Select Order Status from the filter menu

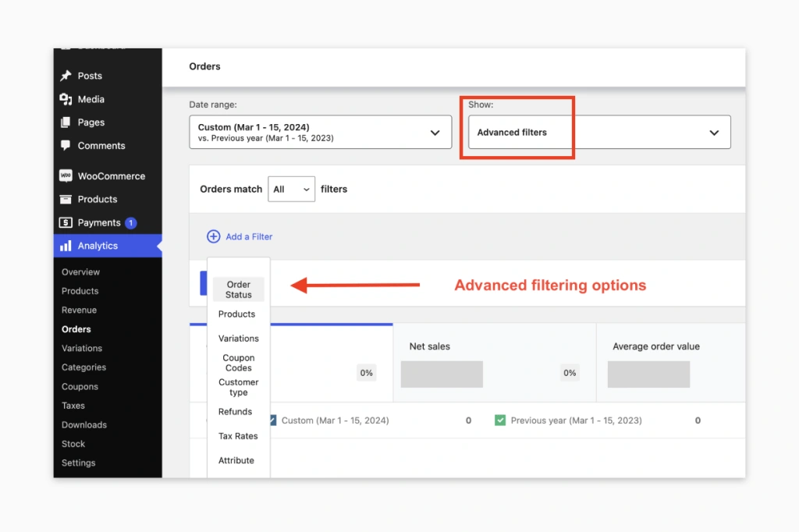tap(238, 289)
